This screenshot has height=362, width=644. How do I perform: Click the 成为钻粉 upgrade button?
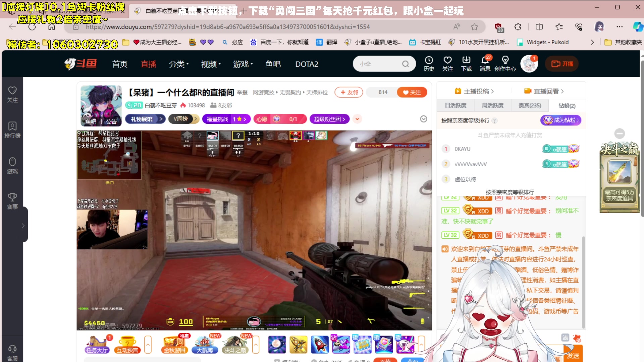tap(560, 120)
